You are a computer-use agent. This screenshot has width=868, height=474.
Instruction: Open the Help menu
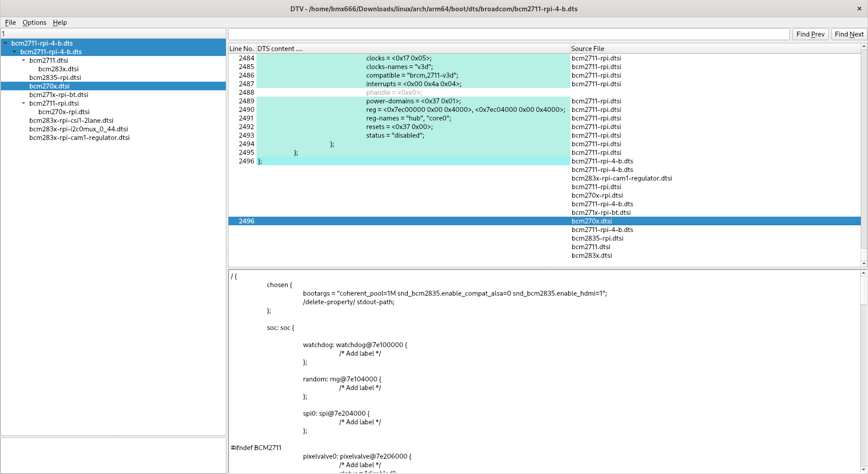60,23
